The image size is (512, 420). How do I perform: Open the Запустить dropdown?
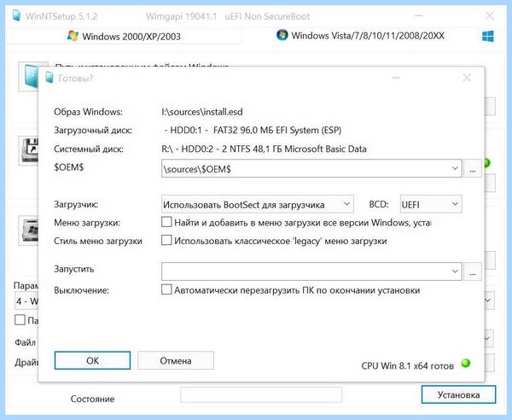point(455,271)
